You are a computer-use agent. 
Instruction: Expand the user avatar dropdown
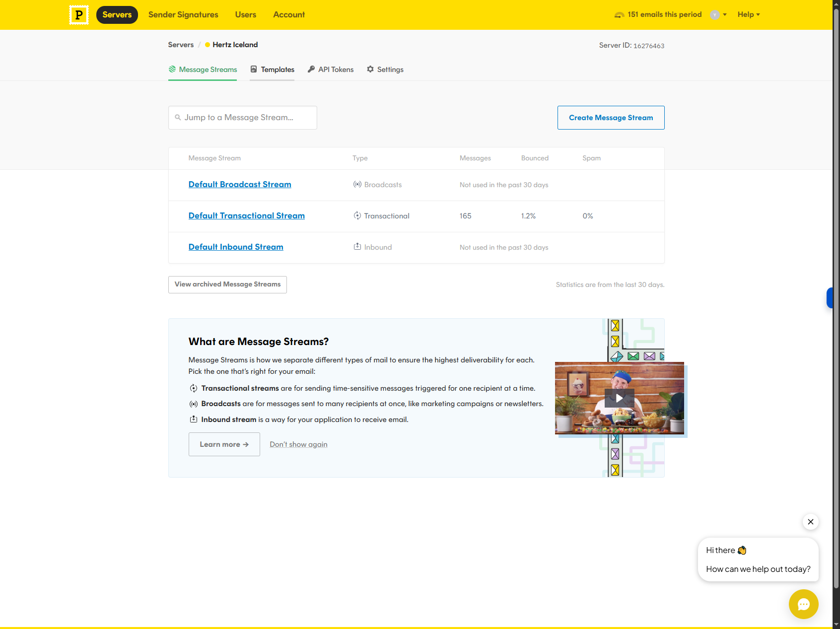tap(718, 14)
